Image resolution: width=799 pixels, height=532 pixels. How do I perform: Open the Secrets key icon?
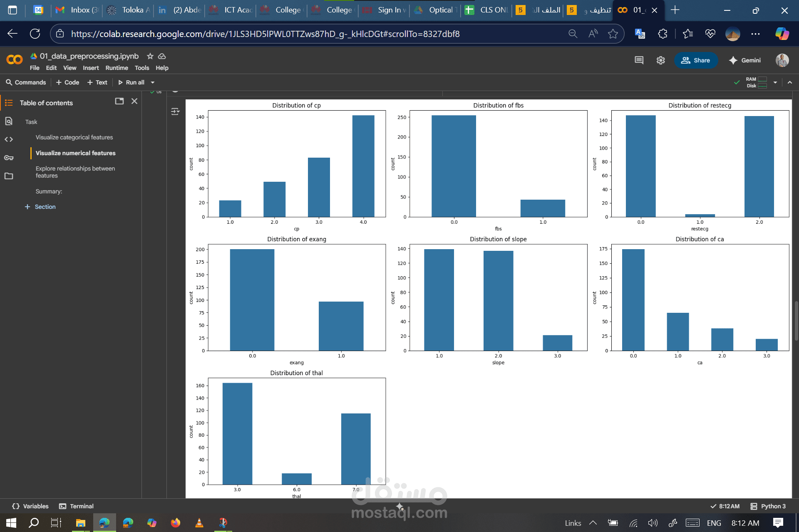pyautogui.click(x=9, y=158)
